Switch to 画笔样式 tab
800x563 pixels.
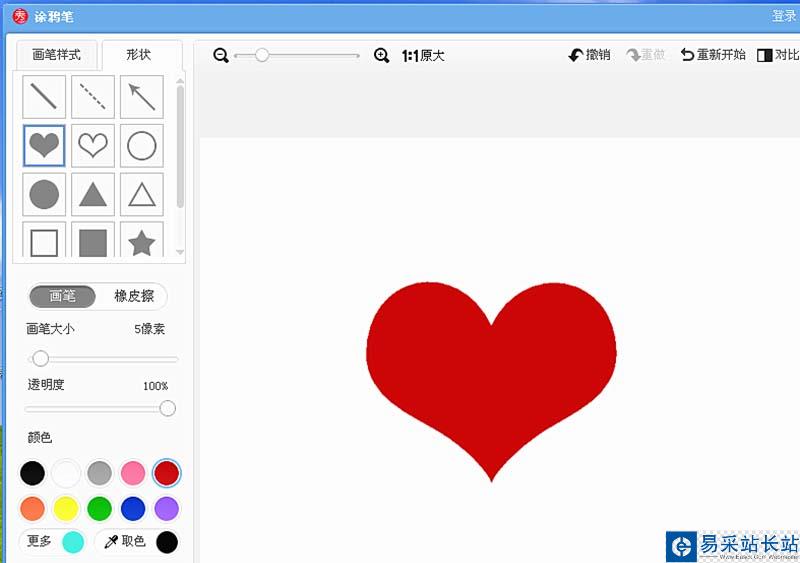click(x=57, y=55)
